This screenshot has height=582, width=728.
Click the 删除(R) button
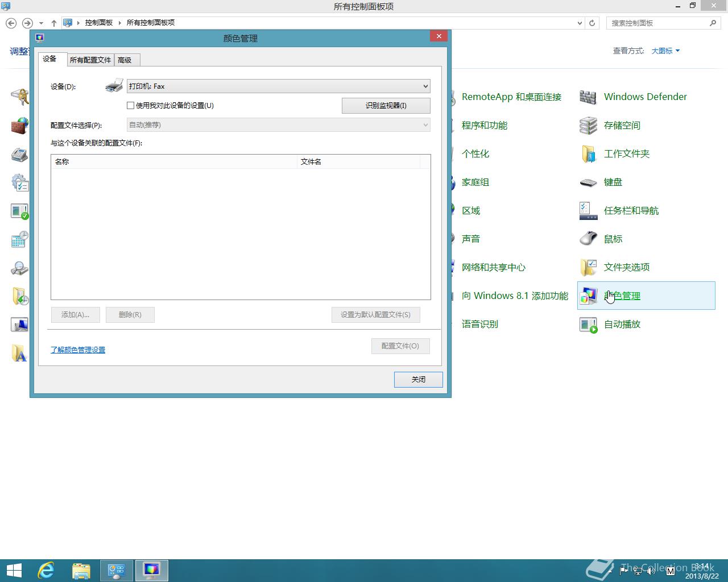coord(130,315)
